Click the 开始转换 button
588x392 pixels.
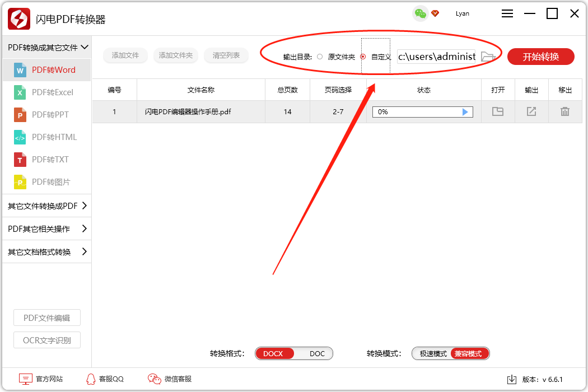[540, 57]
